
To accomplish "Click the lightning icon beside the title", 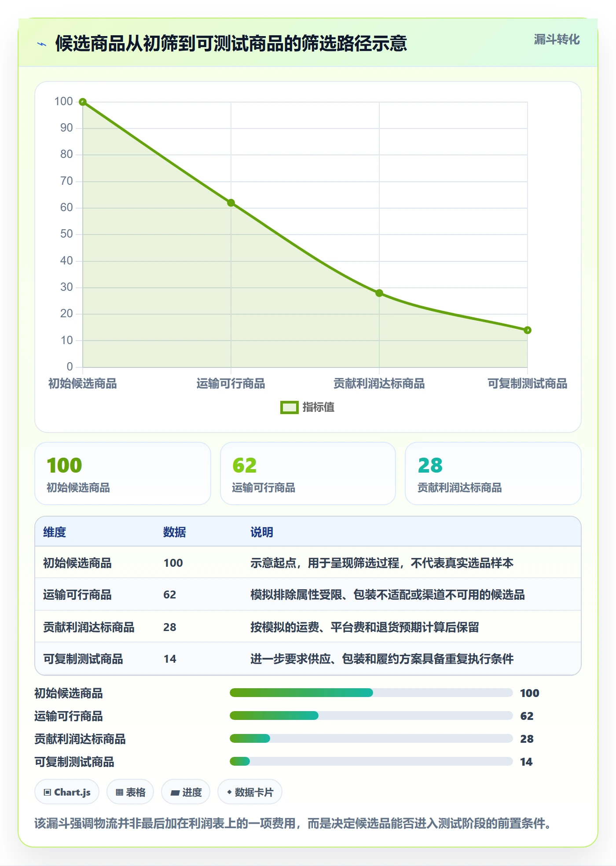I will [x=42, y=44].
